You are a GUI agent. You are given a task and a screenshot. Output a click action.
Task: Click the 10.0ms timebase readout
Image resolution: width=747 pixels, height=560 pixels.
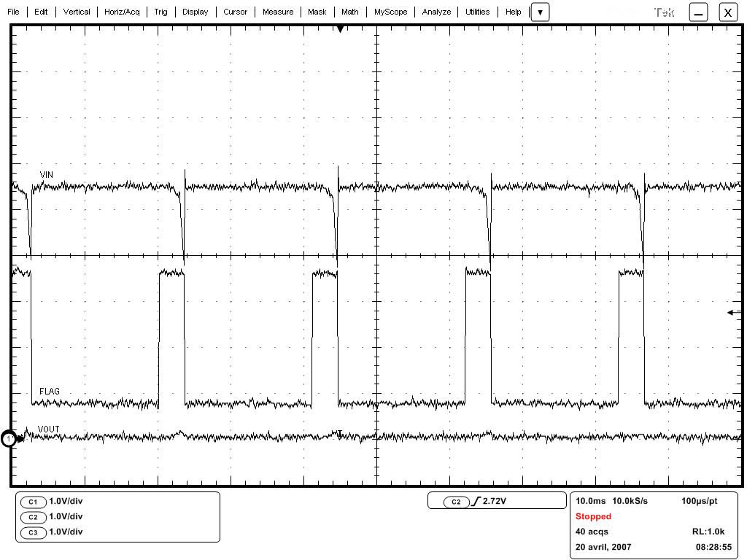(589, 502)
